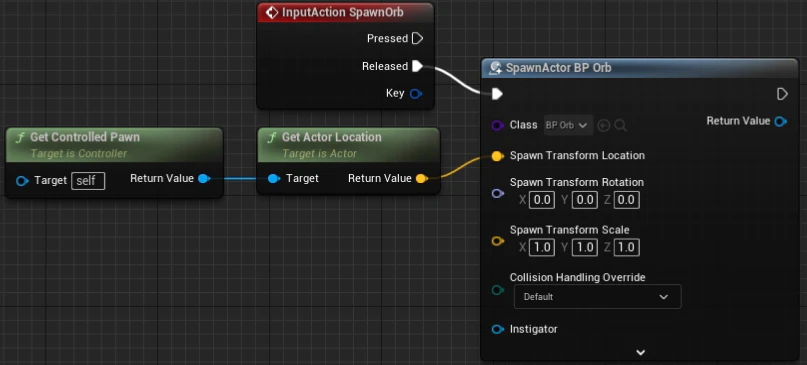
Task: Click the Spawn Transform Rotation input pin
Action: [497, 194]
